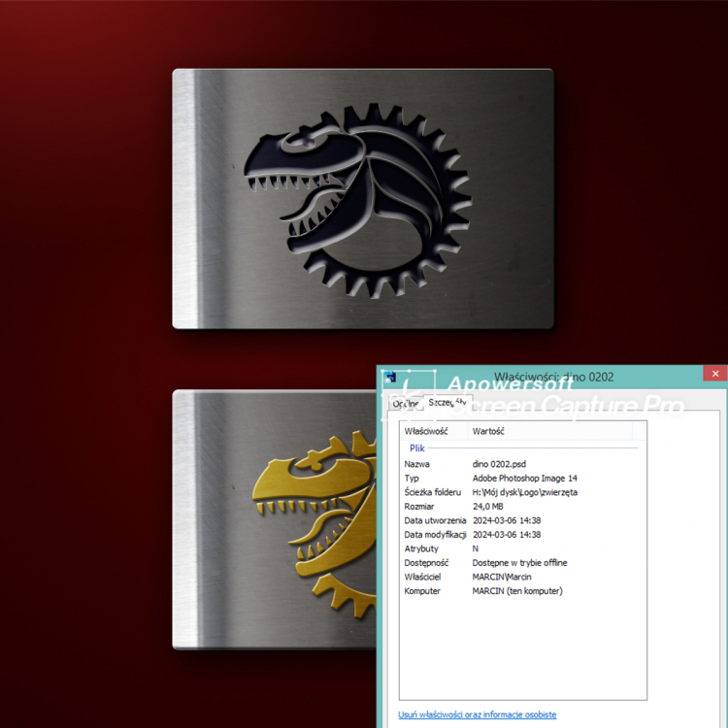Open the Usuń właściwości oraz informacje osobiste link
Screen dimensions: 728x728
[x=478, y=714]
